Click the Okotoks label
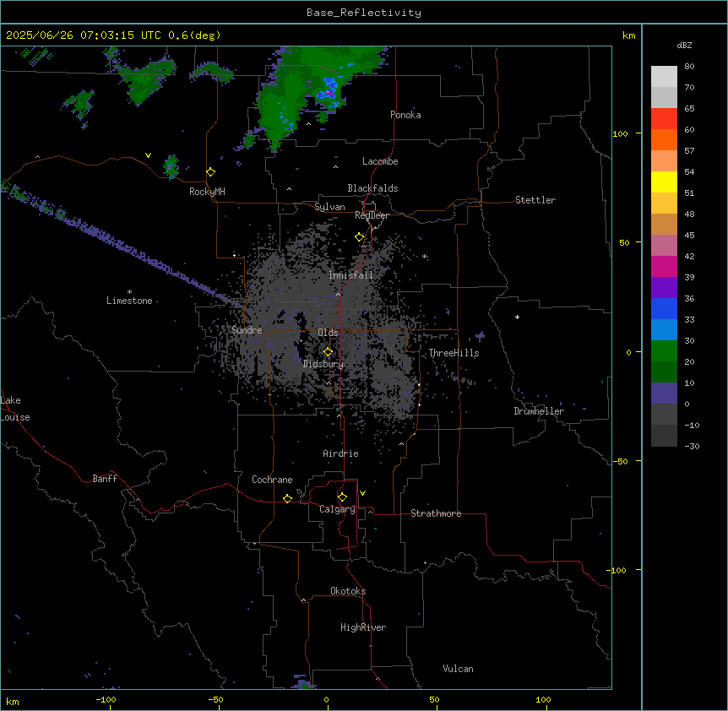The width and height of the screenshot is (728, 711). pyautogui.click(x=348, y=591)
